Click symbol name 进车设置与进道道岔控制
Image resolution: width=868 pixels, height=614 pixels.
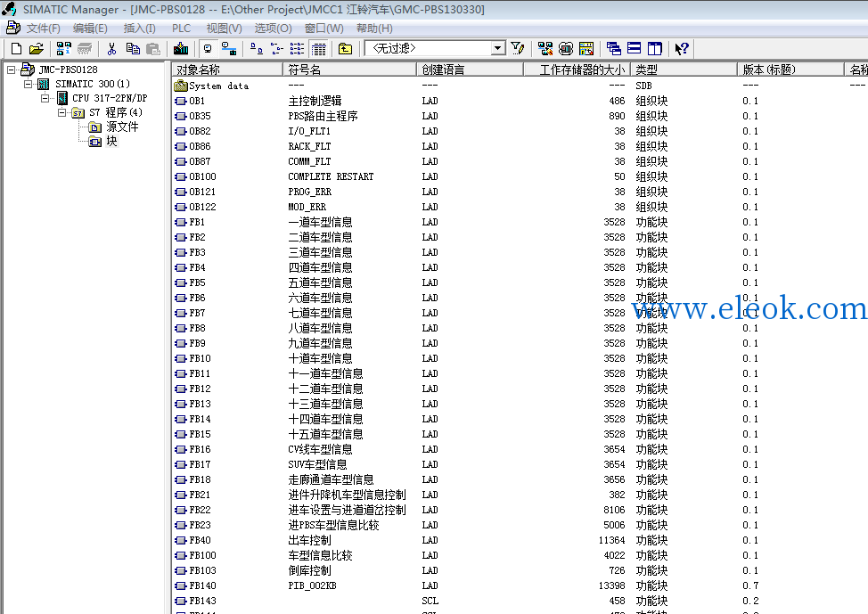(x=347, y=510)
